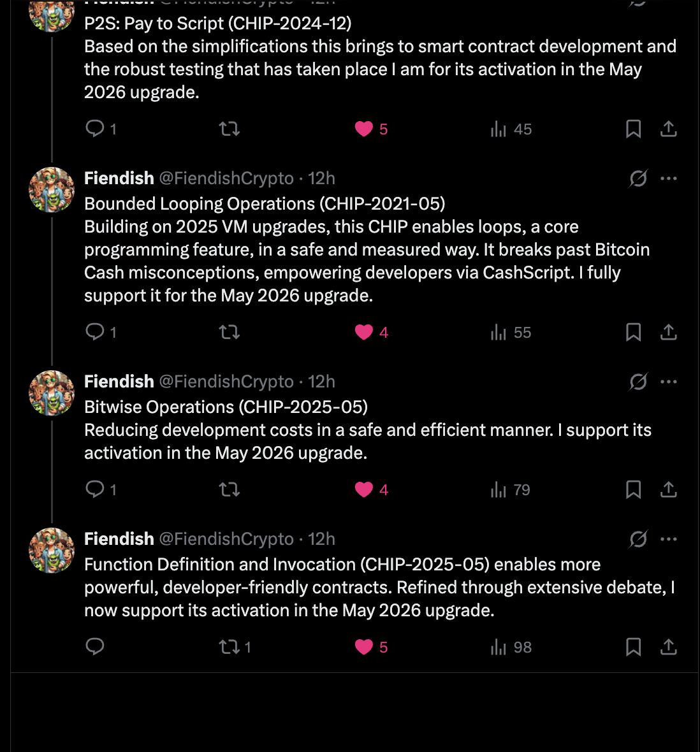700x752 pixels.
Task: Reply to the Function Definition and Invocation post
Action: (95, 646)
